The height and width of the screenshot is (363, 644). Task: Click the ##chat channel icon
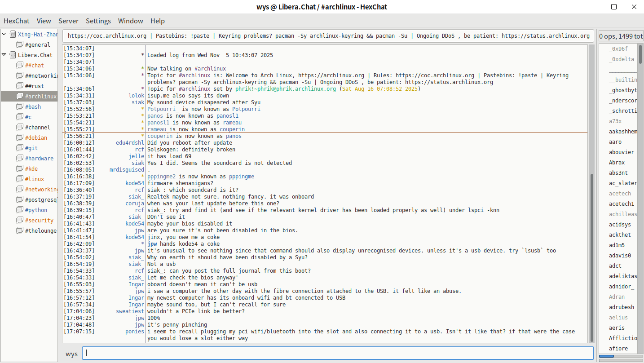(19, 65)
